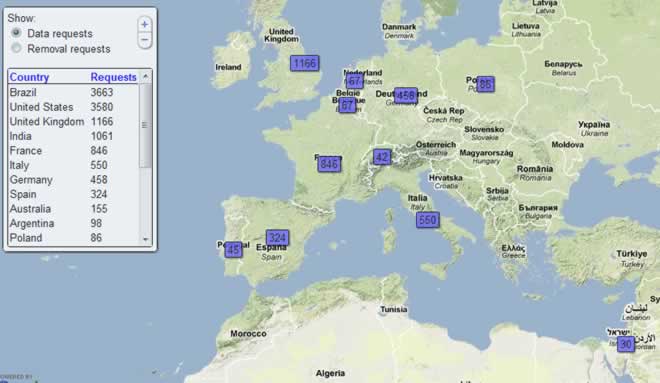Select the Data requests radio button
This screenshot has height=383, width=660.
[x=16, y=33]
